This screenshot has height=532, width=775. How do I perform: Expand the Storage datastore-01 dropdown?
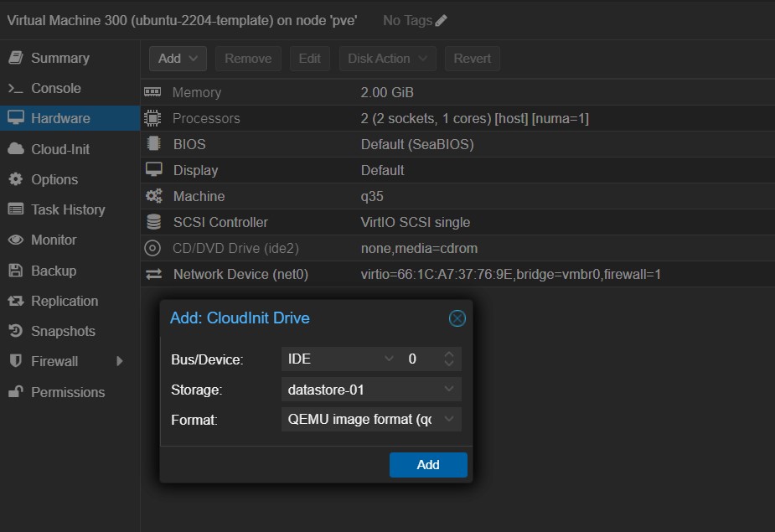449,390
